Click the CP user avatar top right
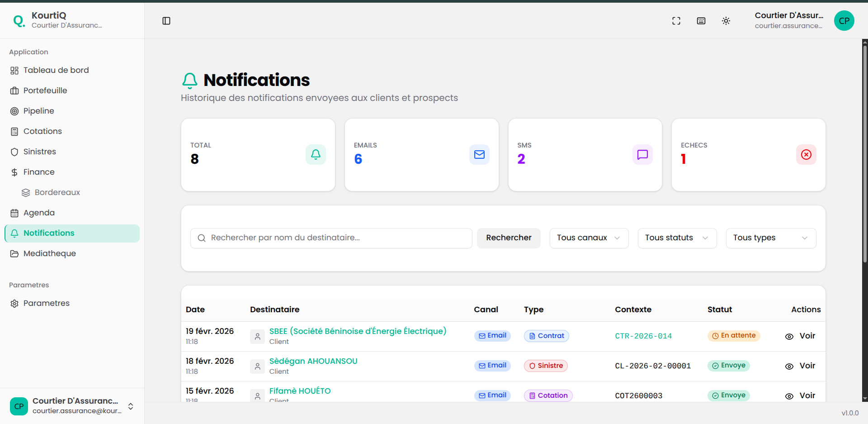 [844, 21]
